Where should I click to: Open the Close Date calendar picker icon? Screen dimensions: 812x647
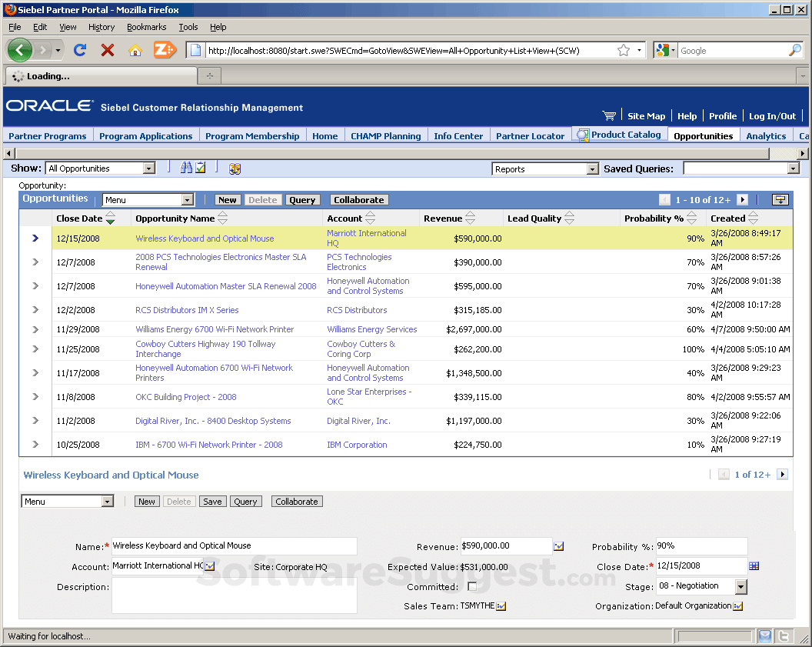tap(754, 566)
